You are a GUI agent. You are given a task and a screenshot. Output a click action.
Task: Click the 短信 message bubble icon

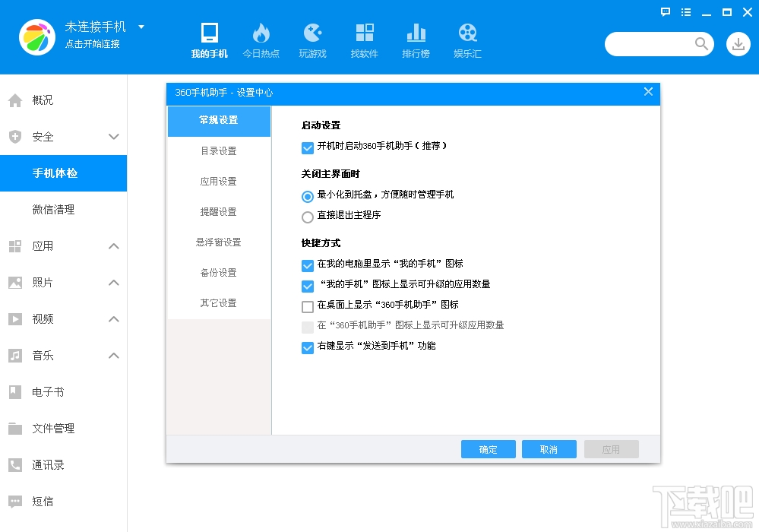pos(15,502)
